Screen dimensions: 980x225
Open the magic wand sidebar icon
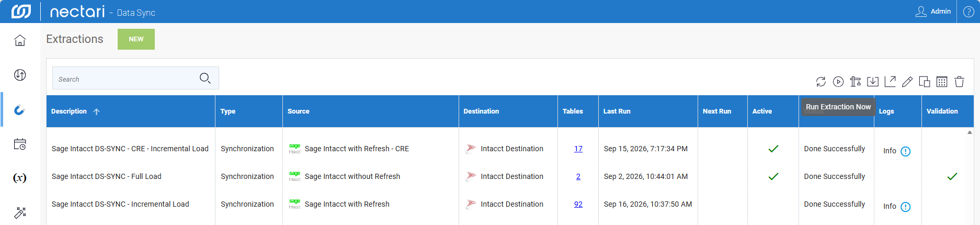[20, 212]
